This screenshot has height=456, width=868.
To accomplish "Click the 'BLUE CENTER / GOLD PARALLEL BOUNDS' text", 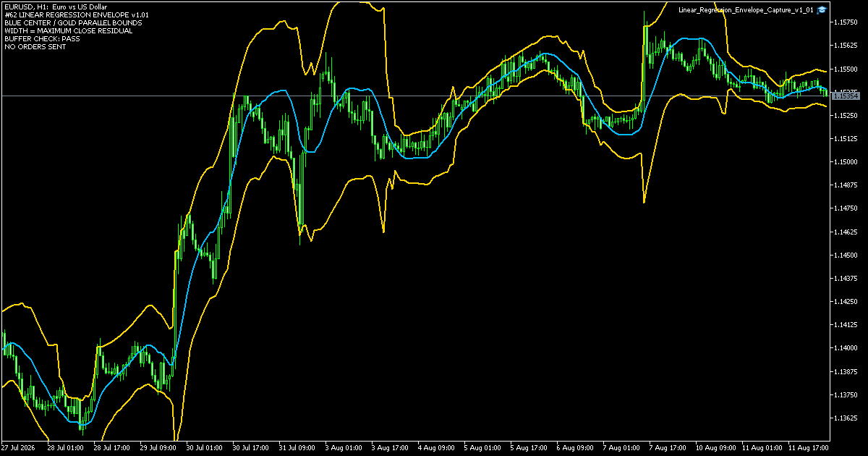I will tap(73, 22).
